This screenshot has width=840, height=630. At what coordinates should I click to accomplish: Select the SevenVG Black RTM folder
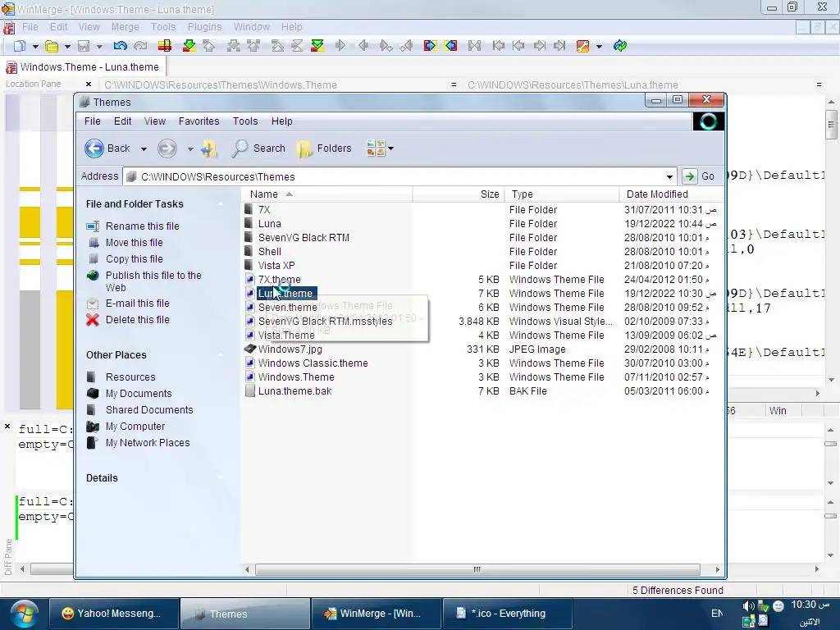(x=304, y=238)
